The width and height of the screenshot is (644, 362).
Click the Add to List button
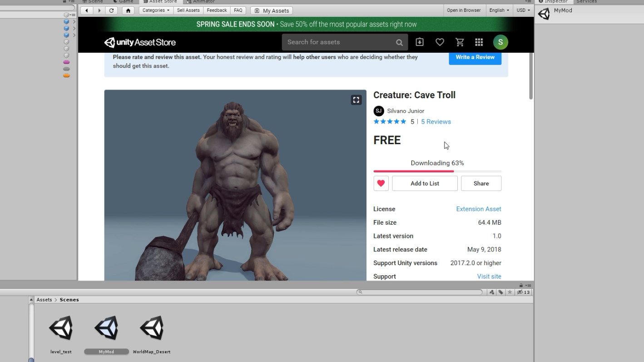click(x=425, y=183)
